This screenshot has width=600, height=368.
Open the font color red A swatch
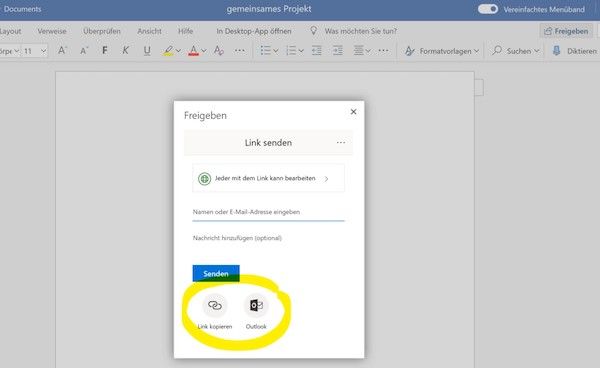194,50
